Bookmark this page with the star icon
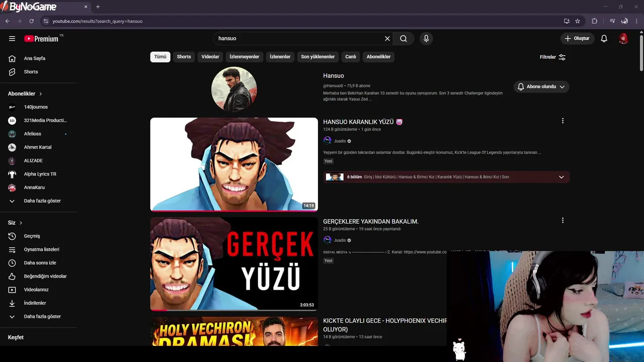The height and width of the screenshot is (362, 644). point(578,21)
